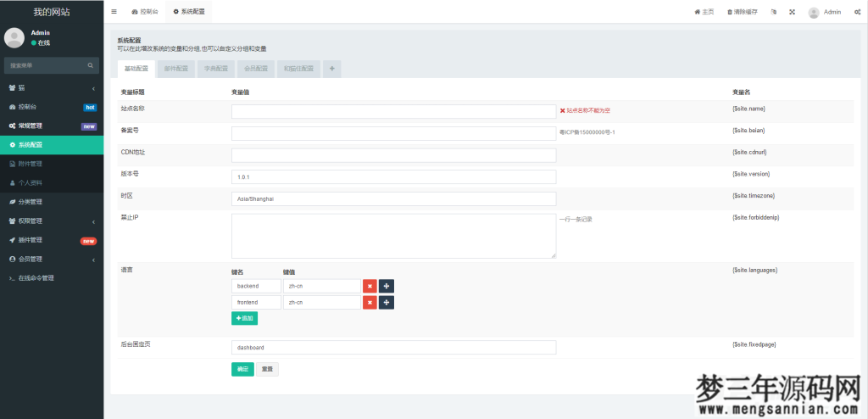Click the 重置 reset button
The image size is (868, 419).
pyautogui.click(x=267, y=369)
